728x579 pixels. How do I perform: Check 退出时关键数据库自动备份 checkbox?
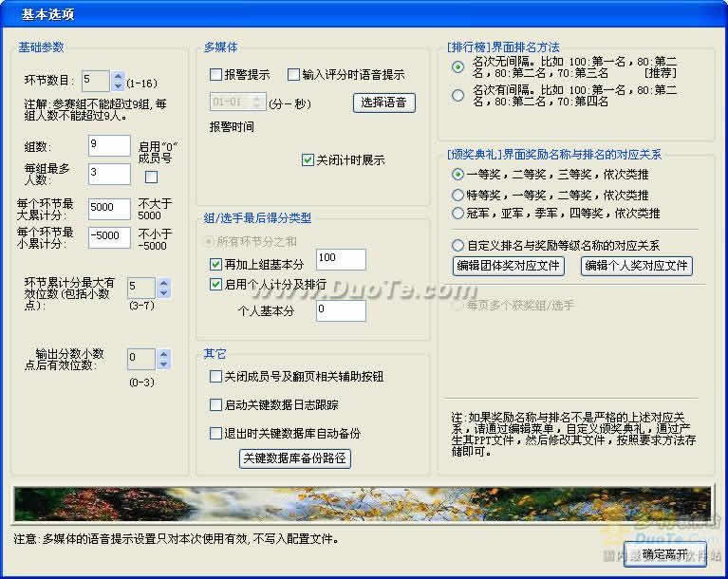point(215,434)
